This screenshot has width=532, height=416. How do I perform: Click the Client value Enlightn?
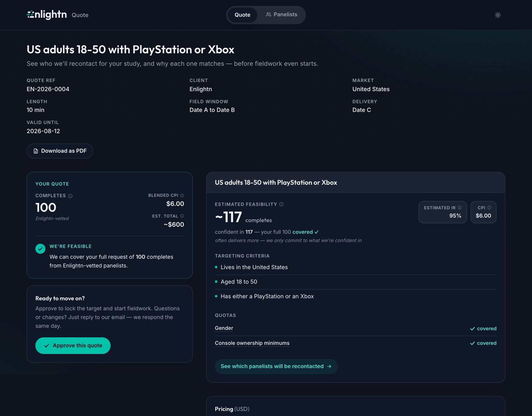tap(201, 89)
